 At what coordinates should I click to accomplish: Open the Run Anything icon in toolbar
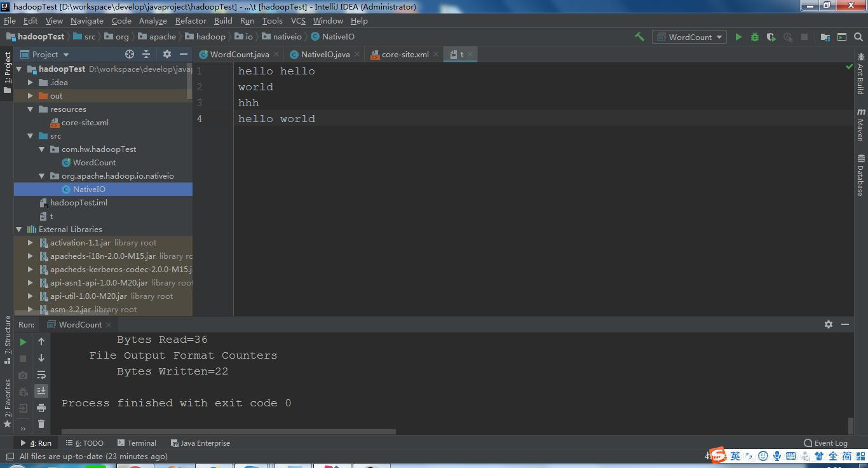pos(842,37)
